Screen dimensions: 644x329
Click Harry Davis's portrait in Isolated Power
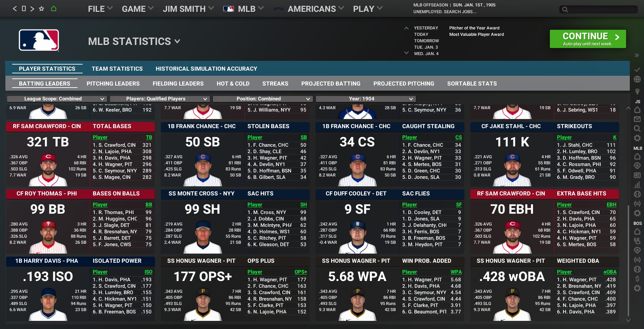pyautogui.click(x=48, y=304)
